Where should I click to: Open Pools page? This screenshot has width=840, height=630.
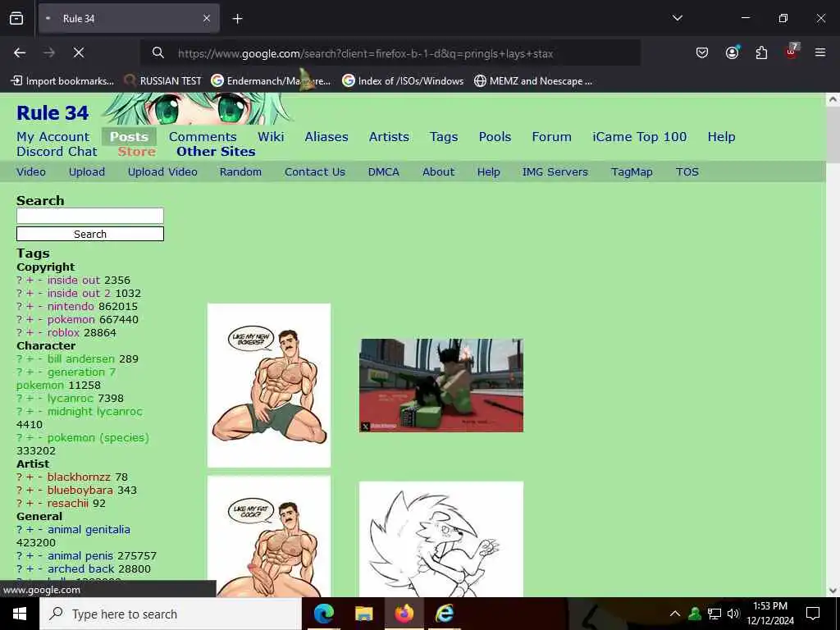click(x=495, y=137)
